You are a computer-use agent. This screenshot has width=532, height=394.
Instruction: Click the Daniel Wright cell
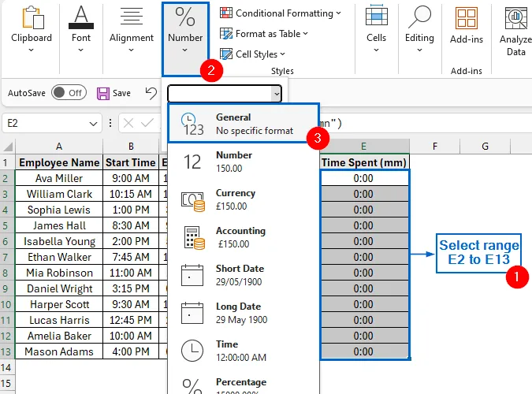click(59, 288)
